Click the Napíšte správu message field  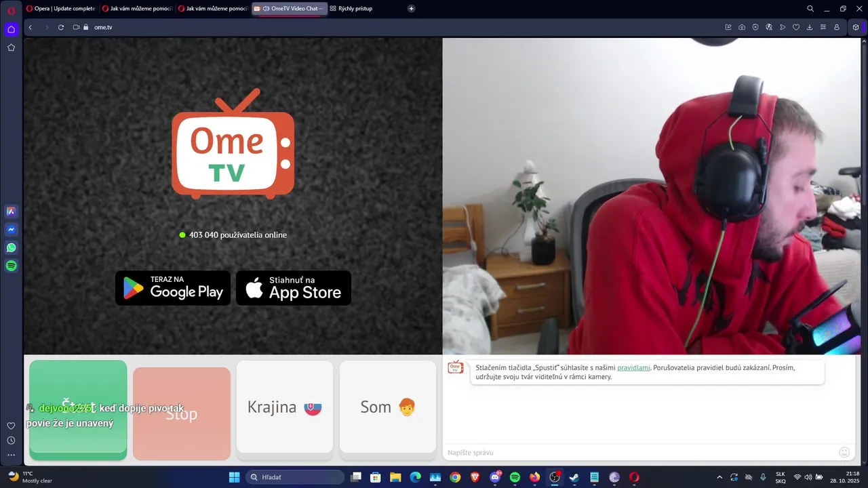(x=641, y=452)
